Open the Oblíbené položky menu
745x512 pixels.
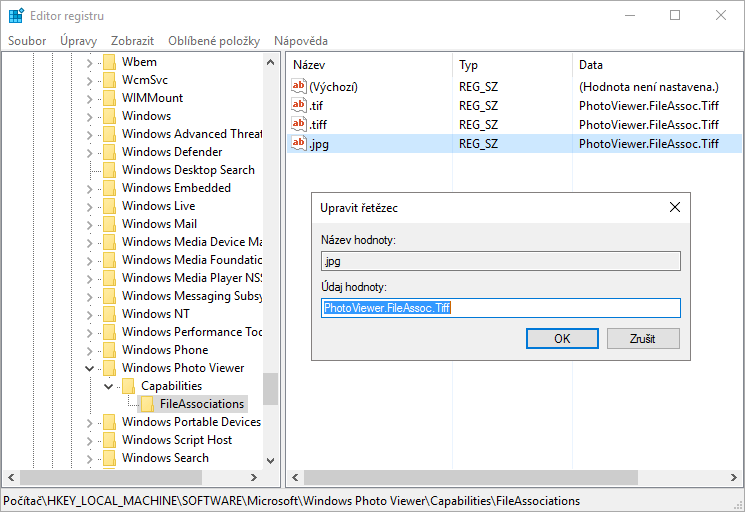click(x=214, y=41)
